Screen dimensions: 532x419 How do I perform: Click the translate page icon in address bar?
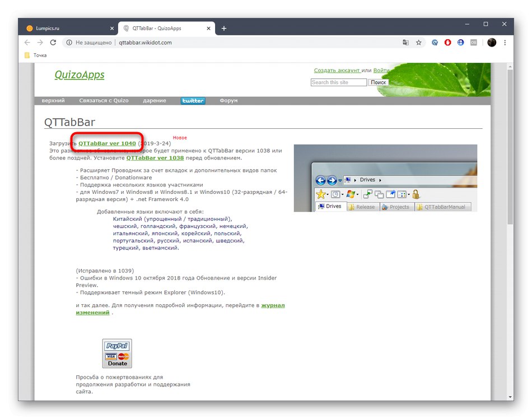pyautogui.click(x=405, y=43)
